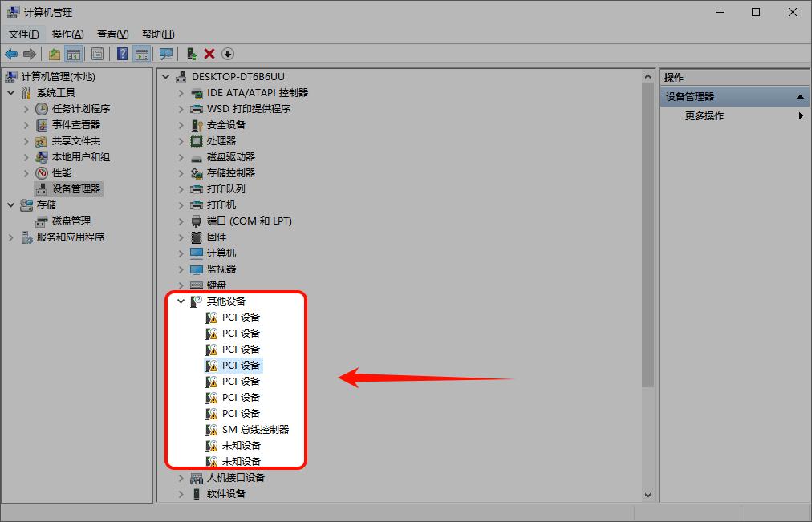Viewport: 812px width, 522px height.
Task: Click 更多操作 in the actions pane
Action: pyautogui.click(x=704, y=116)
